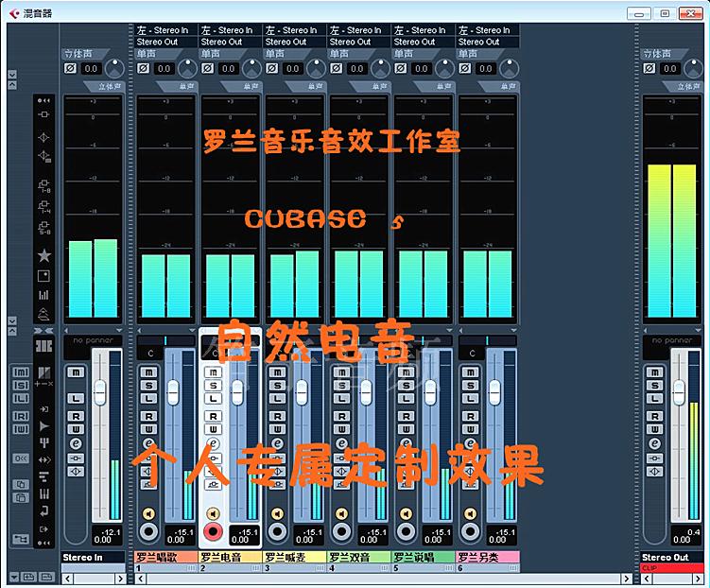Click global Solo button in common panel
Screen dimensions: 710x588
[21, 385]
